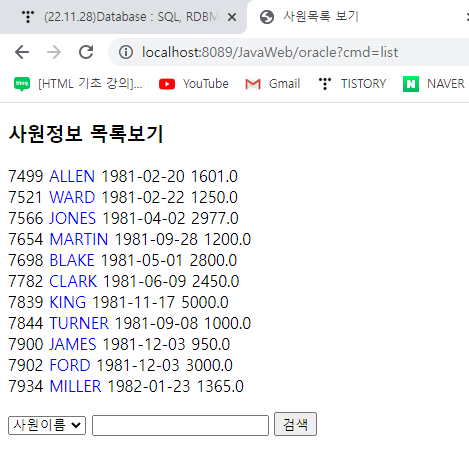Screen dimensions: 469x473
Task: Click the green Naver N icon
Action: point(411,84)
